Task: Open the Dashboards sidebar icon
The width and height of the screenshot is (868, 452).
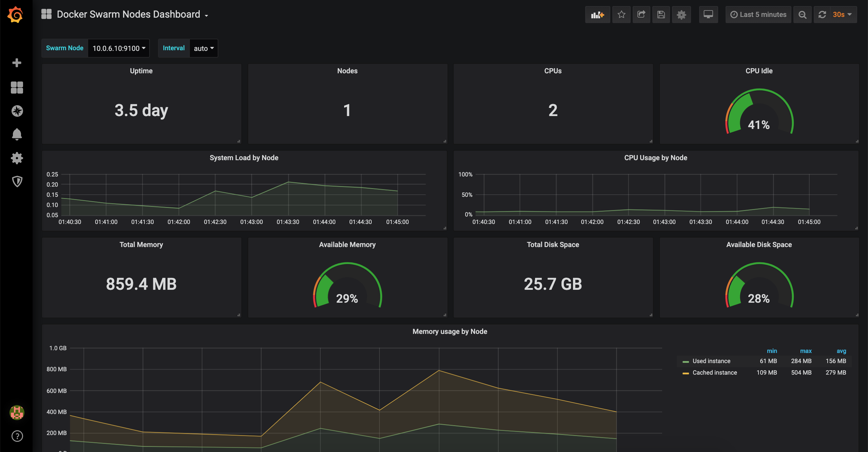Action: point(17,88)
